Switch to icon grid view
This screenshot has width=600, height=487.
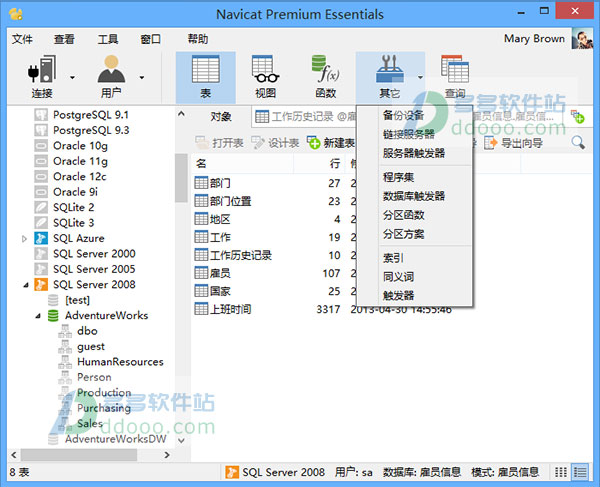561,472
